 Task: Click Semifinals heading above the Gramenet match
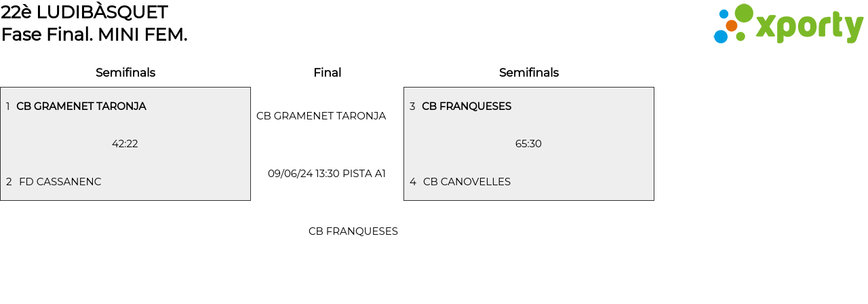(x=125, y=73)
